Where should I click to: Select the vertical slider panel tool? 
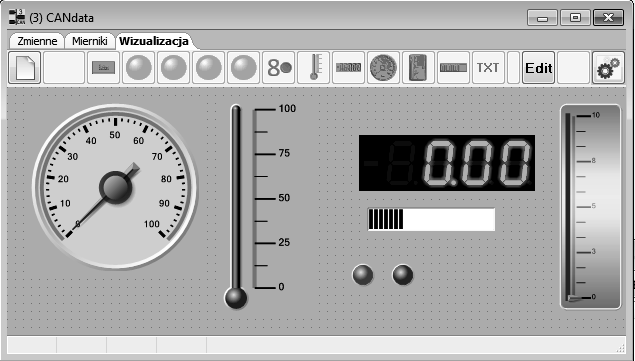pos(418,68)
